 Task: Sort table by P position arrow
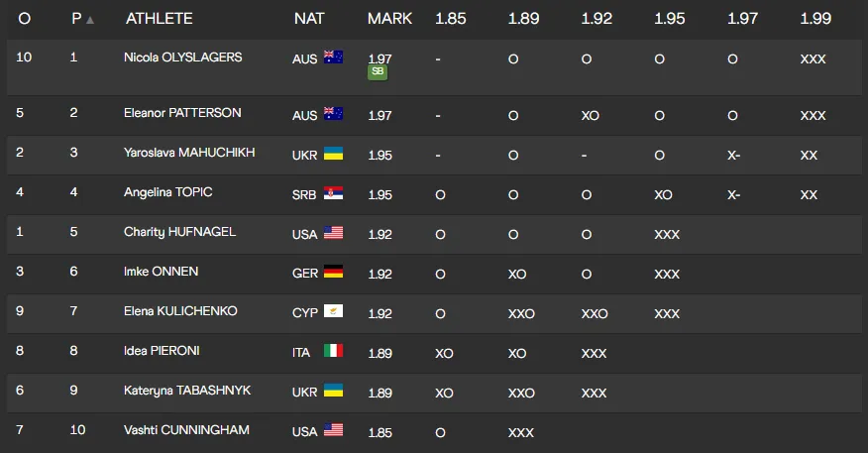pyautogui.click(x=90, y=20)
